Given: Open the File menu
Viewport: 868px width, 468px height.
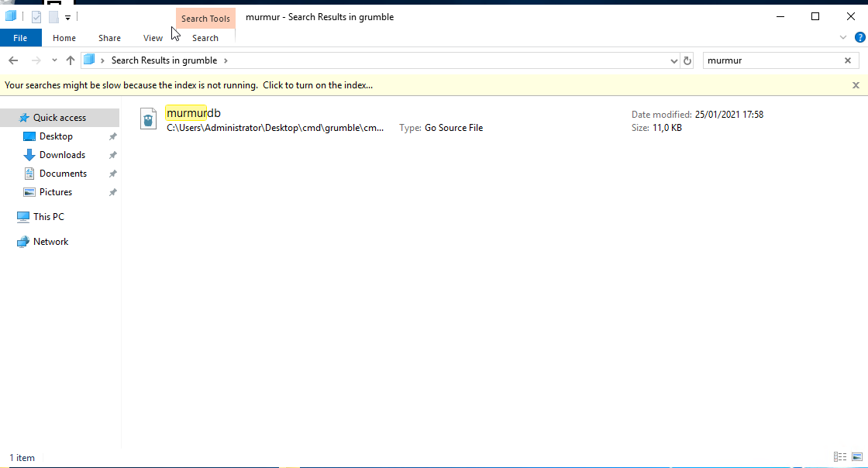Looking at the screenshot, I should click(x=20, y=38).
